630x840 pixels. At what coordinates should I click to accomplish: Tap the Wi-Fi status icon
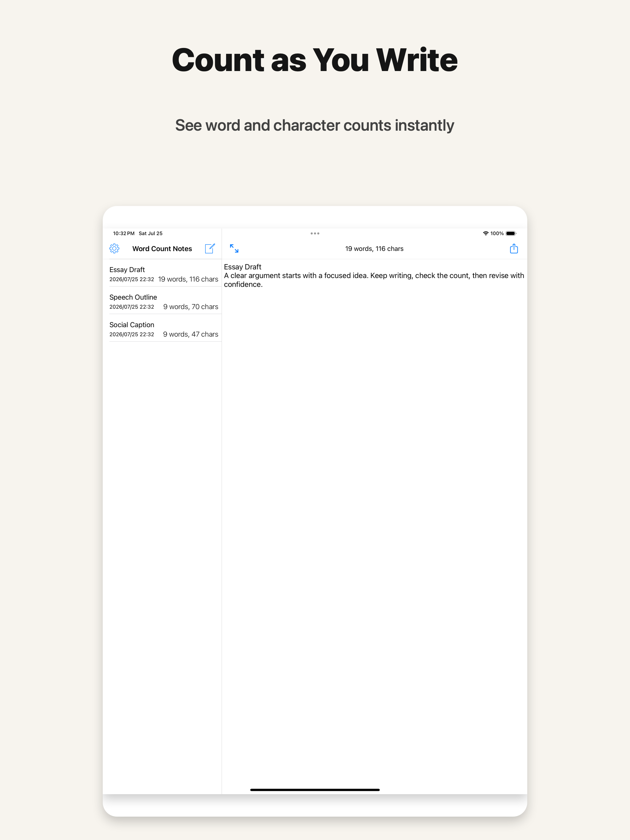pos(485,233)
